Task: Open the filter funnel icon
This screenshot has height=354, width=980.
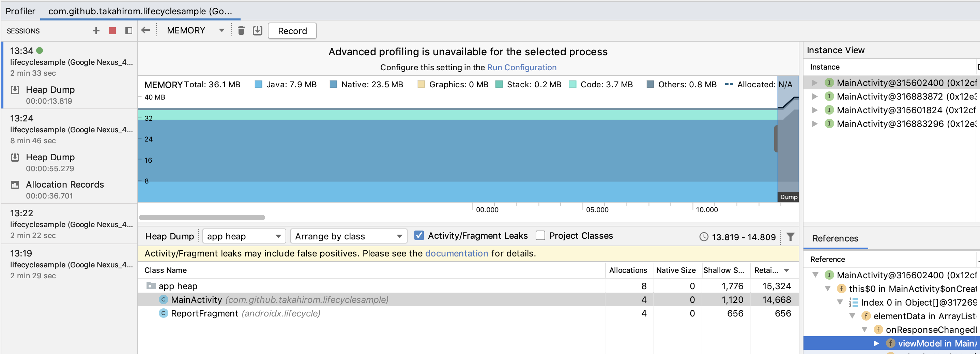Action: click(790, 237)
